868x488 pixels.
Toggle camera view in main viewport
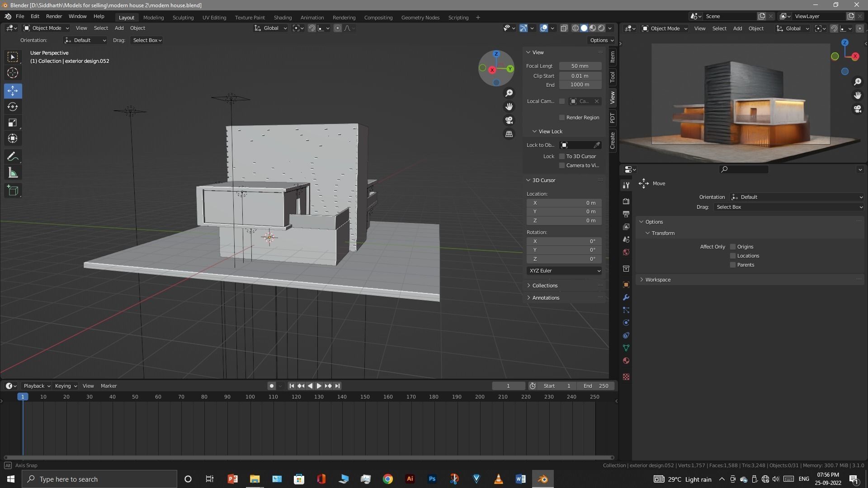click(x=509, y=120)
